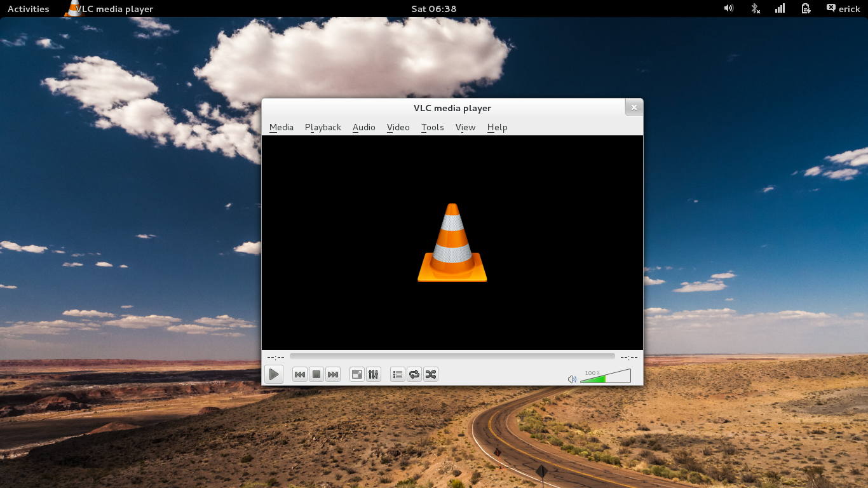868x488 pixels.
Task: Open the Media menu
Action: point(281,127)
